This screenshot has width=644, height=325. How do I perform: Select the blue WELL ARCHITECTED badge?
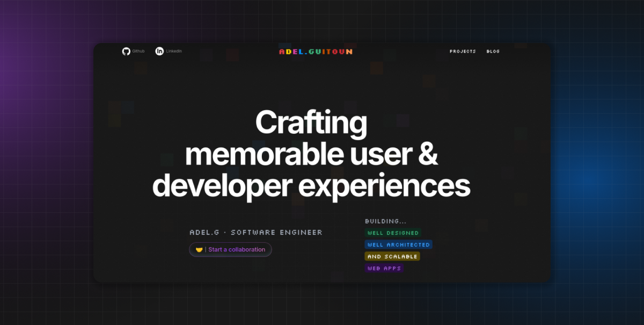[x=399, y=244]
